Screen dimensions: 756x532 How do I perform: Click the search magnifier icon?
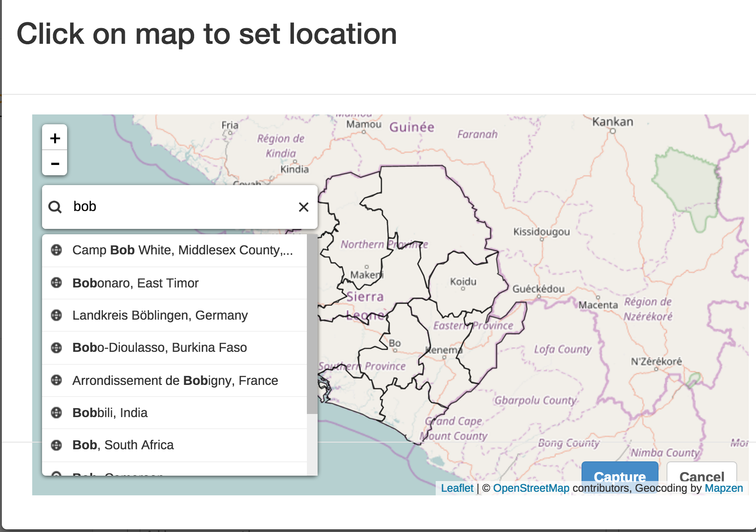click(x=55, y=207)
